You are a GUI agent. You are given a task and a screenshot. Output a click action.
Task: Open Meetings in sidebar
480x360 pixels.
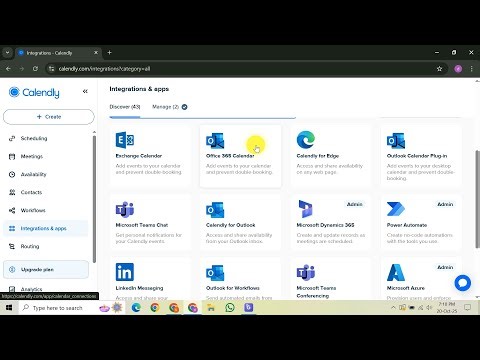pos(32,156)
